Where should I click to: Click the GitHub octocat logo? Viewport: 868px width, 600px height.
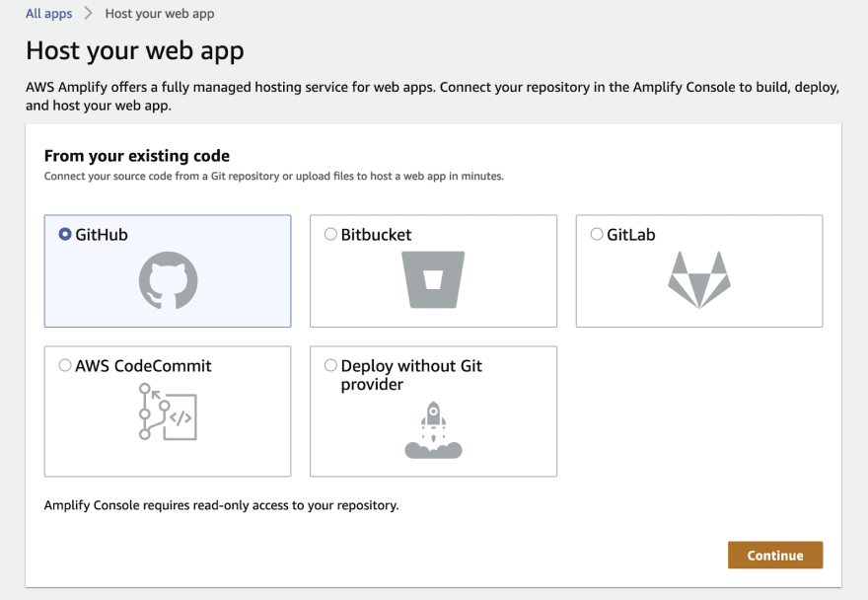(x=168, y=280)
